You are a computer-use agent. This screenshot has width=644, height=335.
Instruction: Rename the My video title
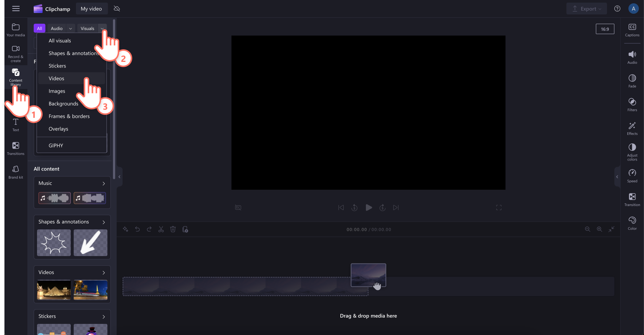pyautogui.click(x=91, y=9)
